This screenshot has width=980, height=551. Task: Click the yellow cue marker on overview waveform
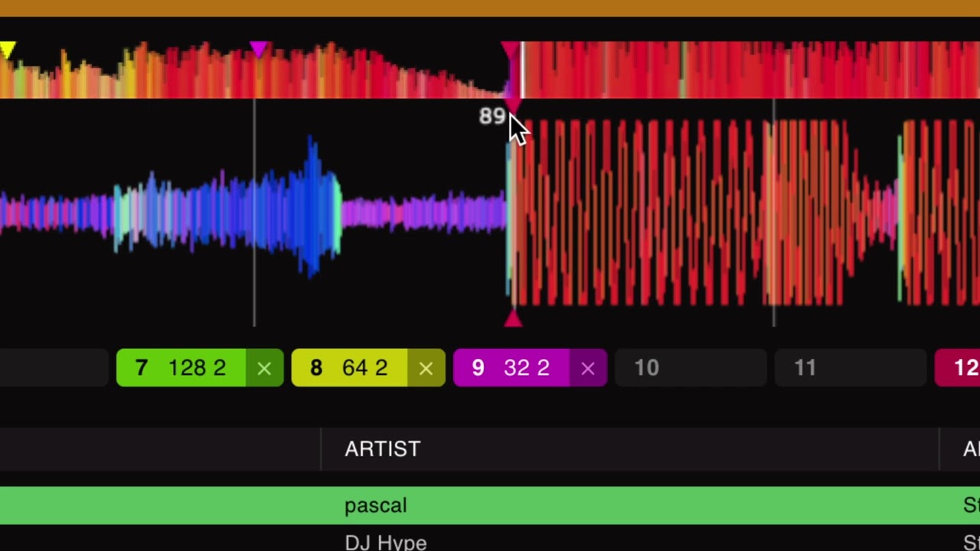[x=8, y=51]
